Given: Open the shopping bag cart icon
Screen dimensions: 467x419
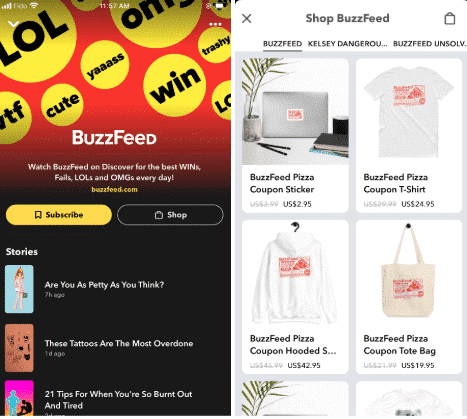Looking at the screenshot, I should (450, 18).
